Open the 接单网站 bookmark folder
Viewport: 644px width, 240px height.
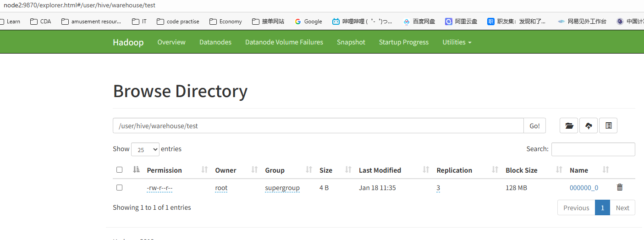tap(268, 21)
